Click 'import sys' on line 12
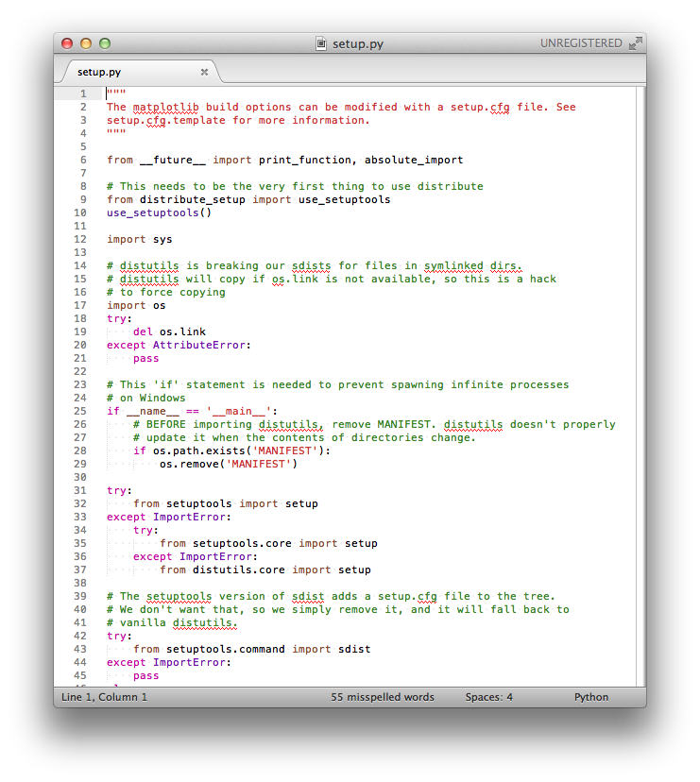Viewport: 700px width, 782px height. click(139, 239)
